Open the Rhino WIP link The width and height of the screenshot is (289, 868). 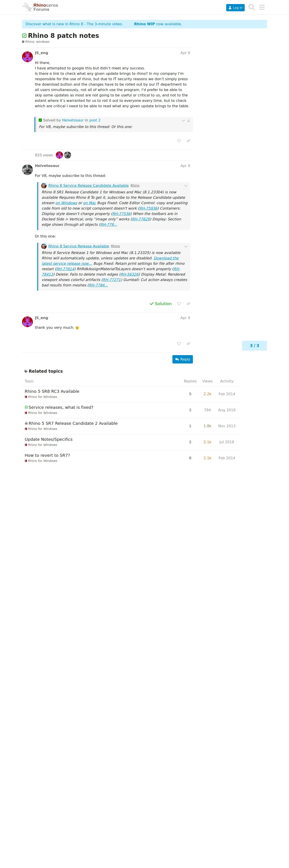click(144, 24)
